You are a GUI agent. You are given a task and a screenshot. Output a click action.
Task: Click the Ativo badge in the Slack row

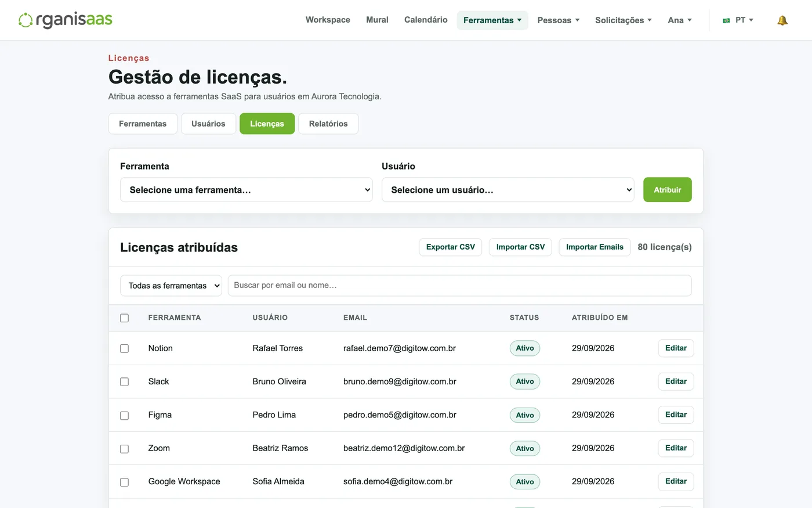click(525, 381)
